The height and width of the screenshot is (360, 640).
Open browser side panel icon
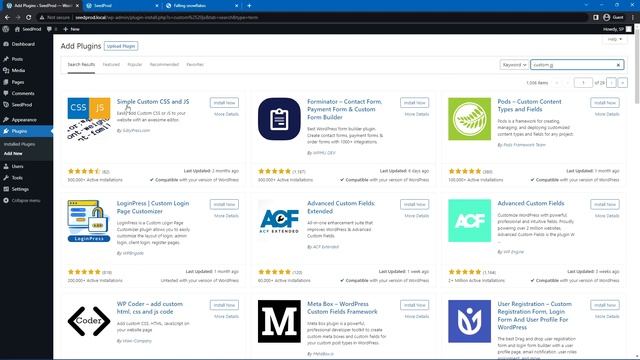click(x=596, y=18)
